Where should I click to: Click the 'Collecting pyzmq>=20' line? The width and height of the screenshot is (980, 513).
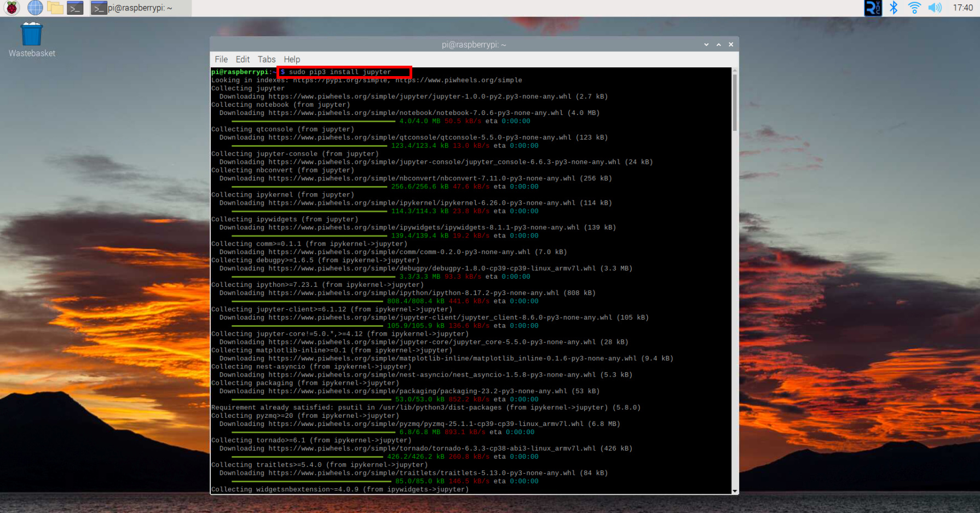click(305, 416)
